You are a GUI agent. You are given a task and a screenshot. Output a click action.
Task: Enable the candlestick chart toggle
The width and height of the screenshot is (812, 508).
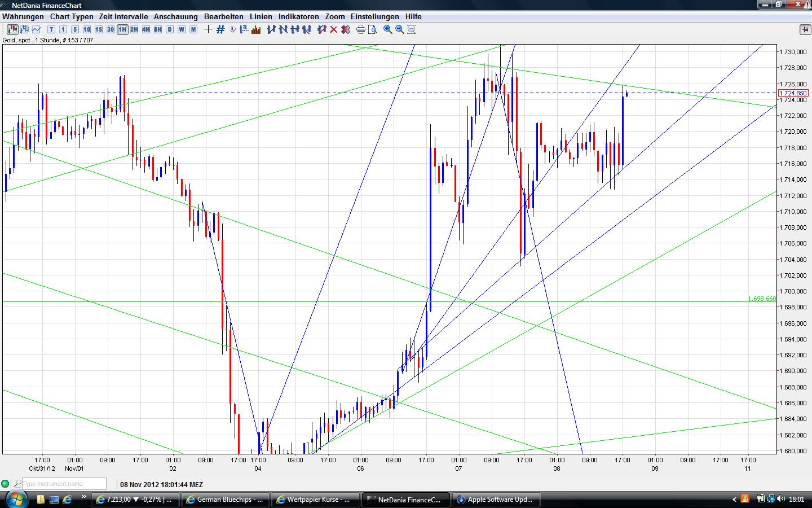coord(13,29)
